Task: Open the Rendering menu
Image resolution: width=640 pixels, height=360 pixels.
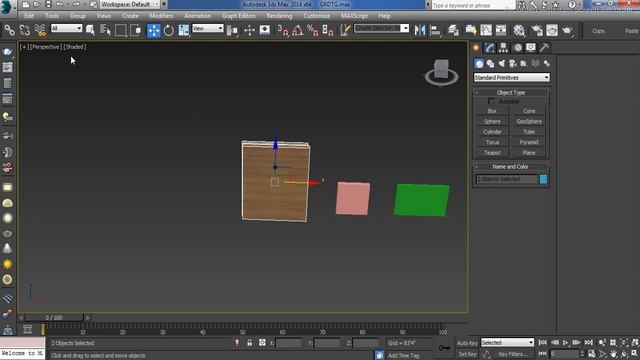Action: (279, 16)
